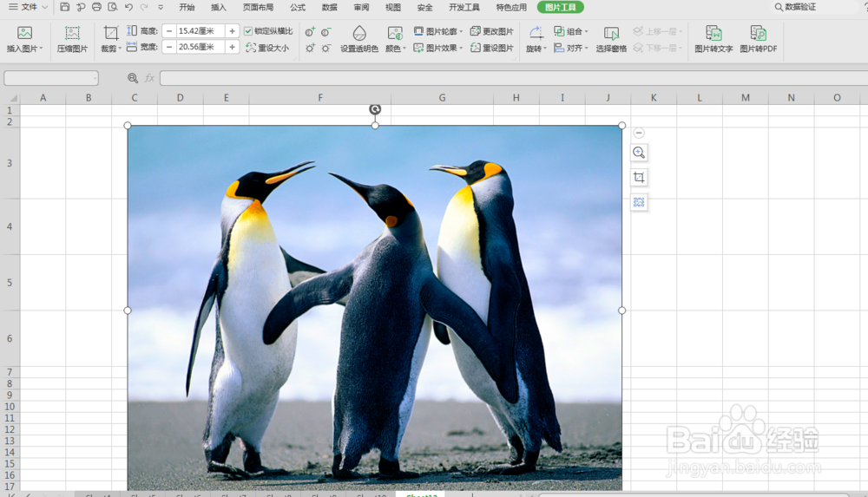The height and width of the screenshot is (497, 868).
Task: Click the Save icon in quick access toolbar
Action: [x=65, y=7]
